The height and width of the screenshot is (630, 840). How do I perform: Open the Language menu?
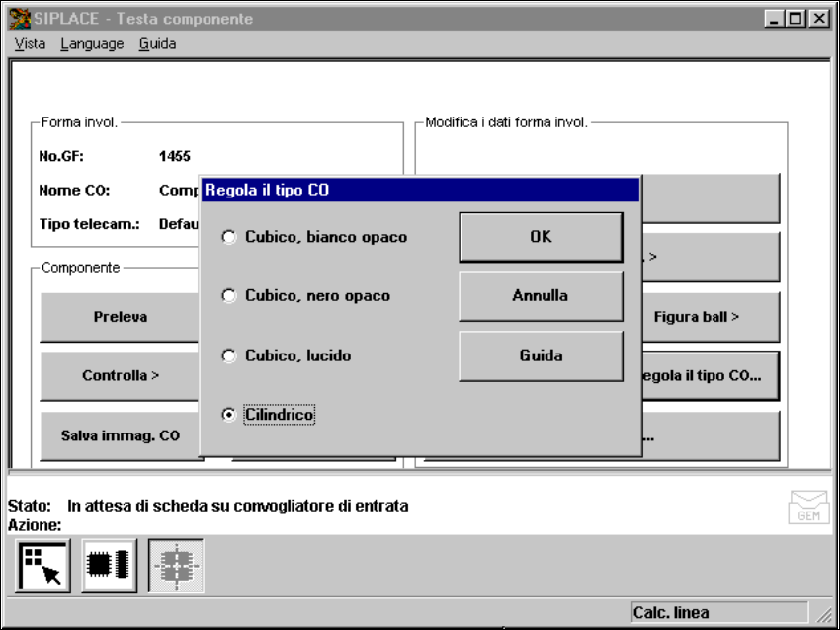coord(92,44)
